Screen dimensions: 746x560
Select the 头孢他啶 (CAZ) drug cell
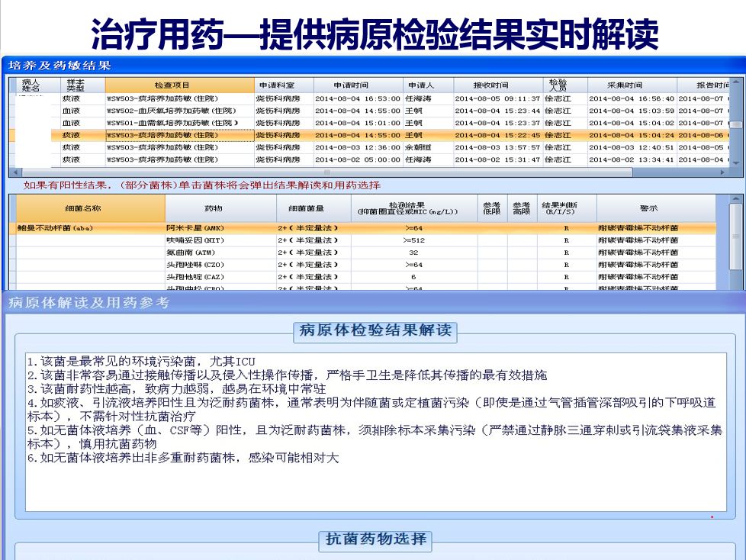click(220, 277)
